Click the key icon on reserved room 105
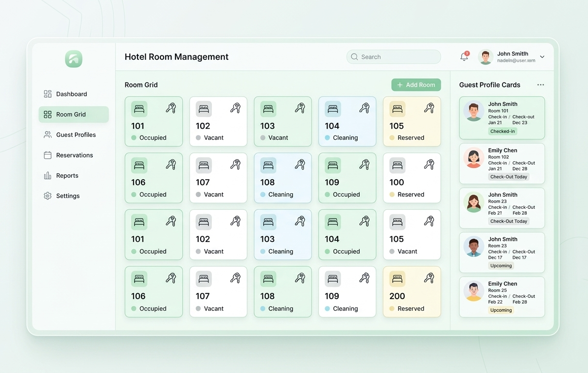Screen dimensions: 588x373 coord(429,108)
